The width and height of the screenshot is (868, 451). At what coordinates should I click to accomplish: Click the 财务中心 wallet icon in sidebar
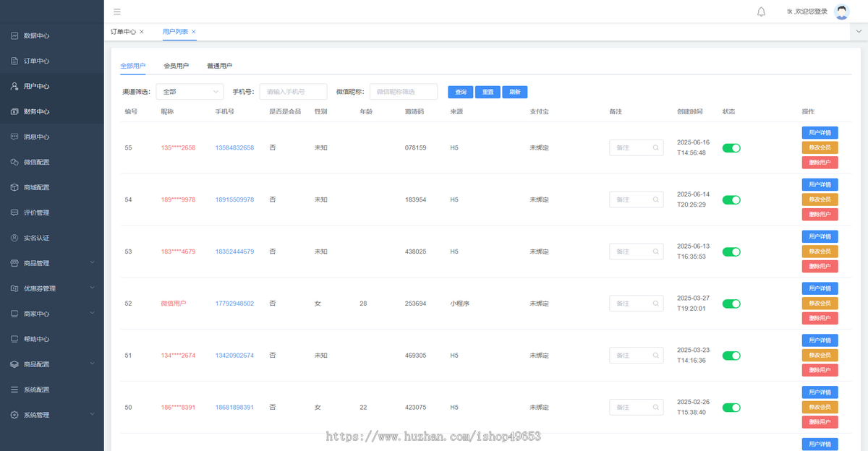click(14, 111)
